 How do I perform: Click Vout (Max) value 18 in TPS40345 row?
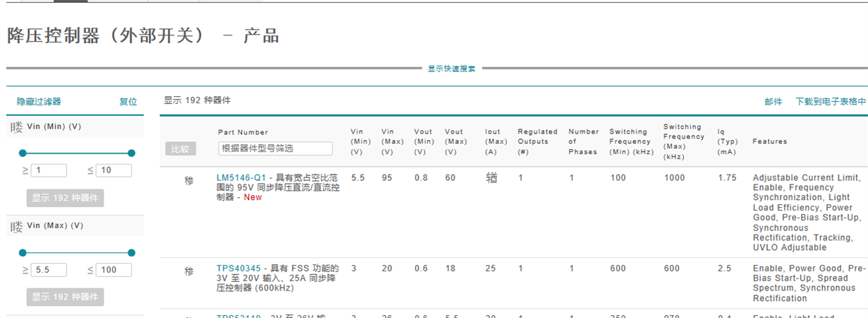click(450, 269)
